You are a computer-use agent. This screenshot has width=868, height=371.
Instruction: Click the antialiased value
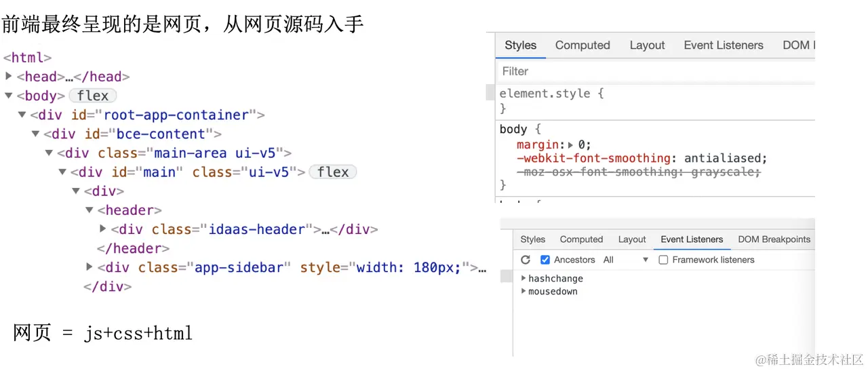[723, 158]
